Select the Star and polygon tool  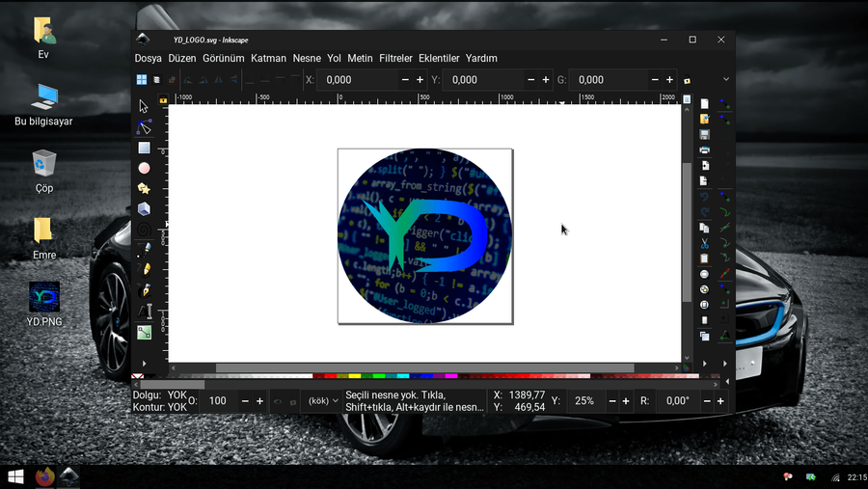pos(144,189)
